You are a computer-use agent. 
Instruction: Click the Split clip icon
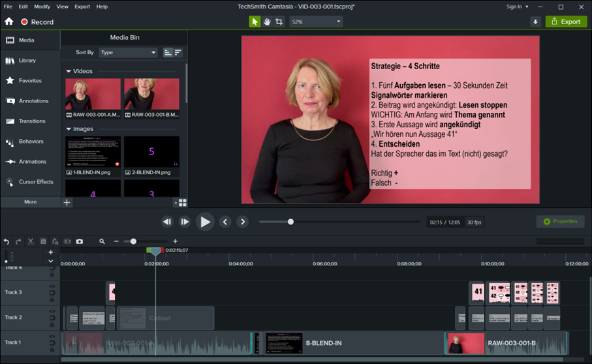(67, 241)
